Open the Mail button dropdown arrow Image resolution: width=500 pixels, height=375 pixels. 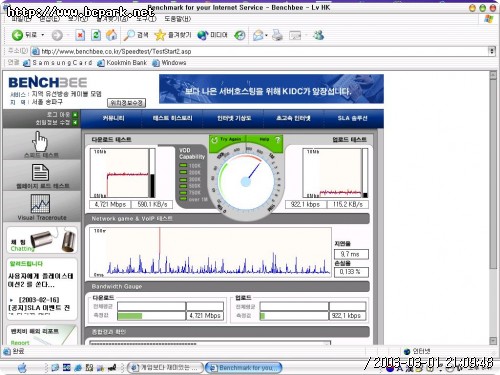266,35
